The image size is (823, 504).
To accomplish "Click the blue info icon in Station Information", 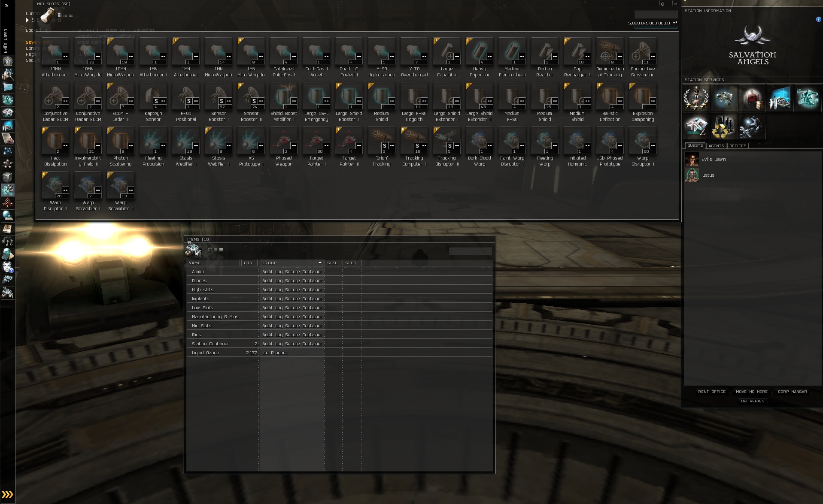I will pyautogui.click(x=818, y=19).
